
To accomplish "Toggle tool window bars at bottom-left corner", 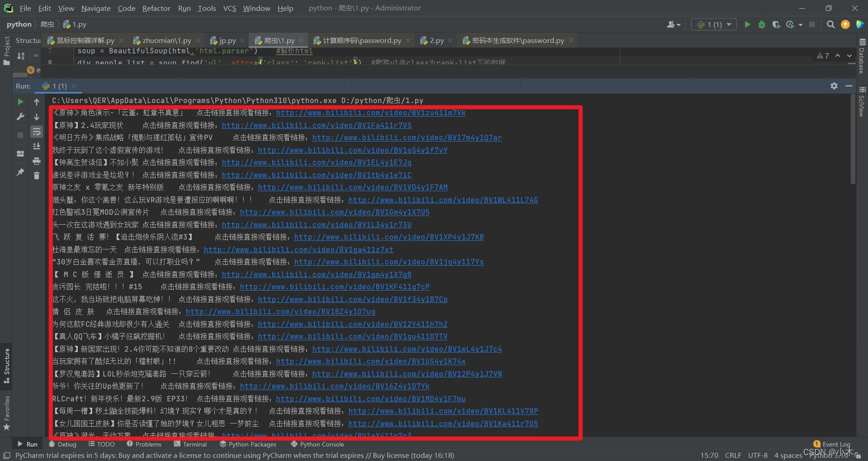I will [x=6, y=455].
